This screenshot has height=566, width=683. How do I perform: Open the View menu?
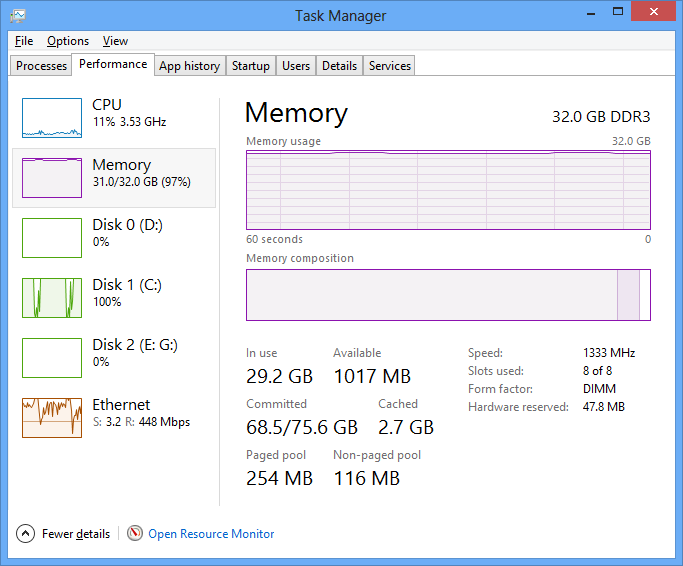click(115, 41)
